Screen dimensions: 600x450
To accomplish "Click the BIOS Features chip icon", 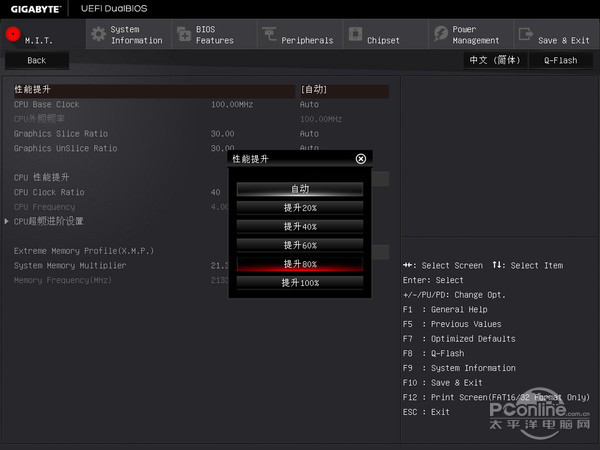I will click(184, 34).
